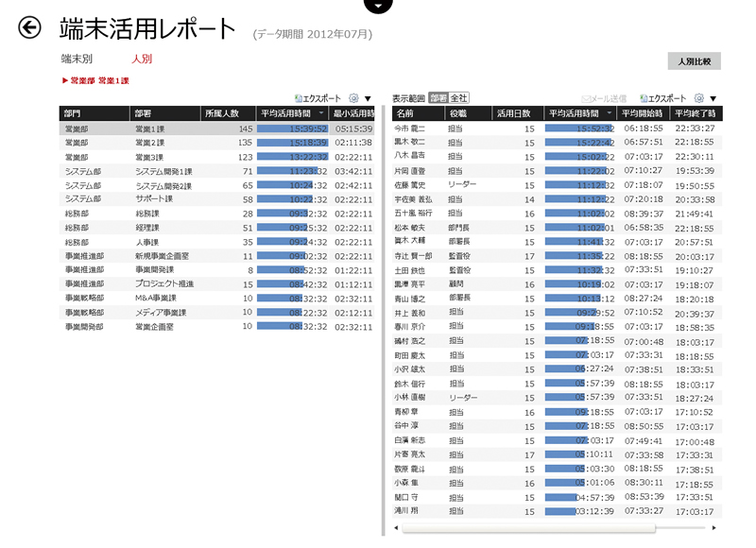
Task: Select the プロジェクト推進 row
Action: pyautogui.click(x=217, y=284)
